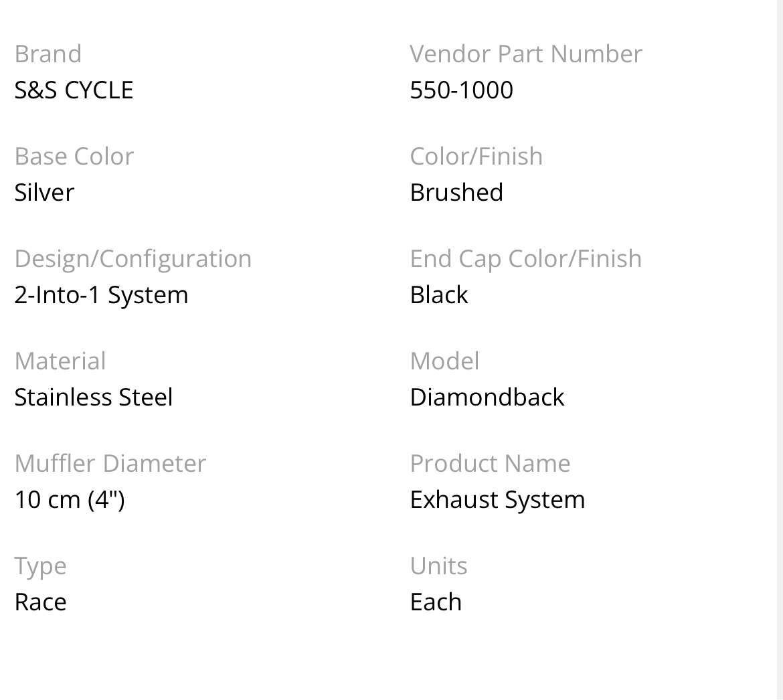Select the S&S CYCLE brand value
The image size is (783, 700).
coord(74,90)
